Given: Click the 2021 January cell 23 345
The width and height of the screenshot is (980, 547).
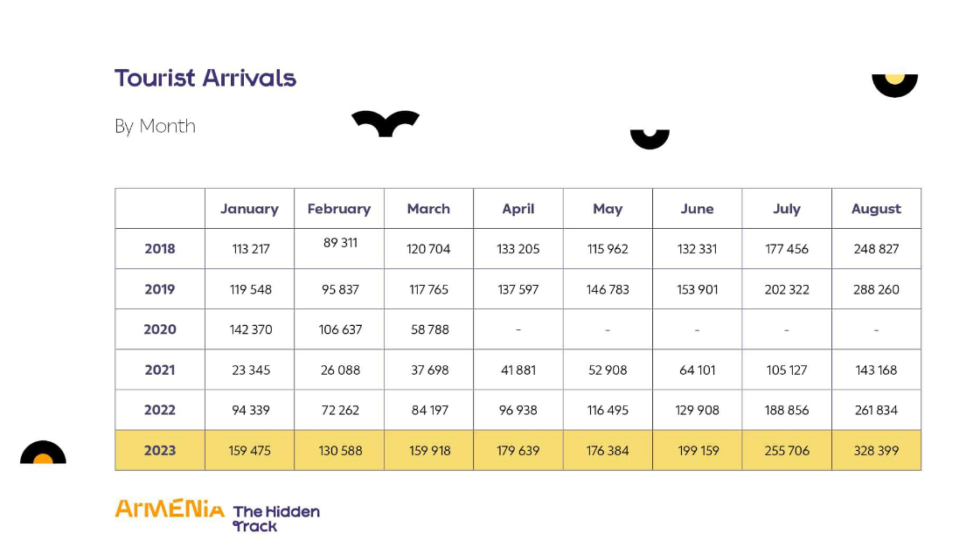Looking at the screenshot, I should tap(249, 370).
